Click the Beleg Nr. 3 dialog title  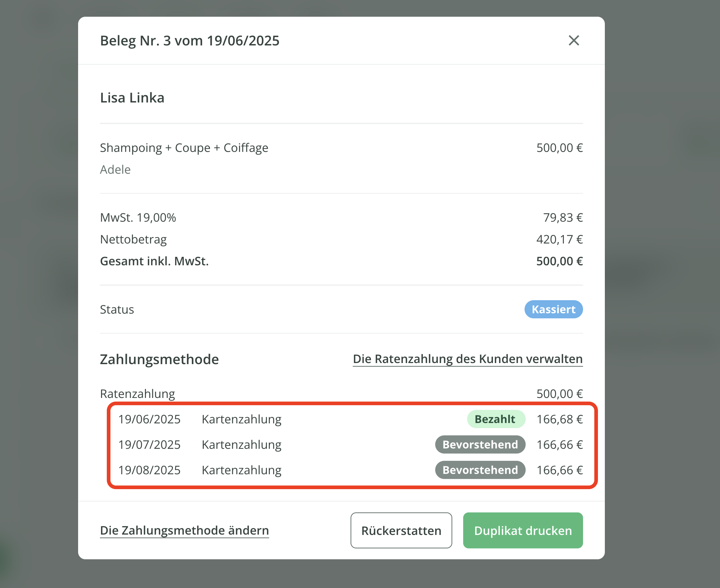[x=190, y=41]
